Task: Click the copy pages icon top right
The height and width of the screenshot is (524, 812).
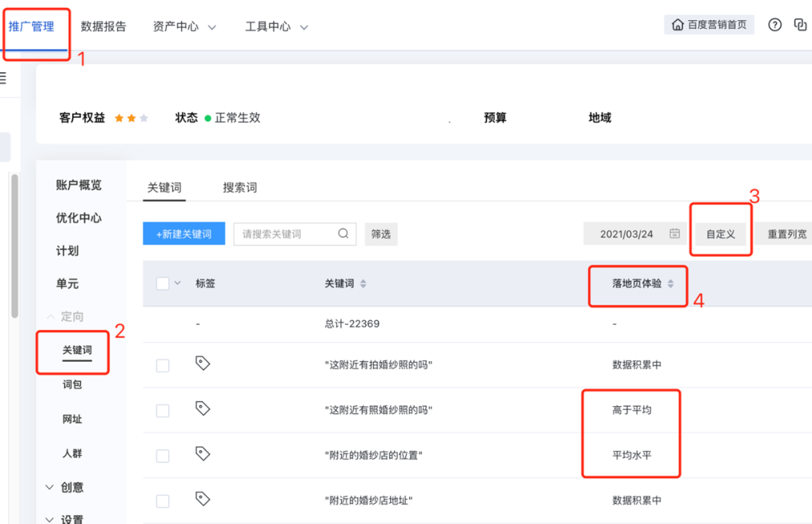Action: tap(799, 24)
